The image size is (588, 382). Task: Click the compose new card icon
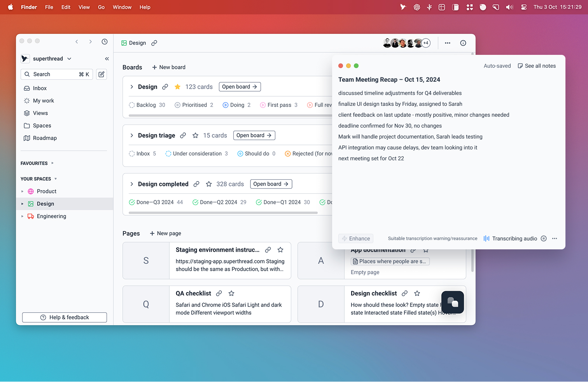(101, 74)
